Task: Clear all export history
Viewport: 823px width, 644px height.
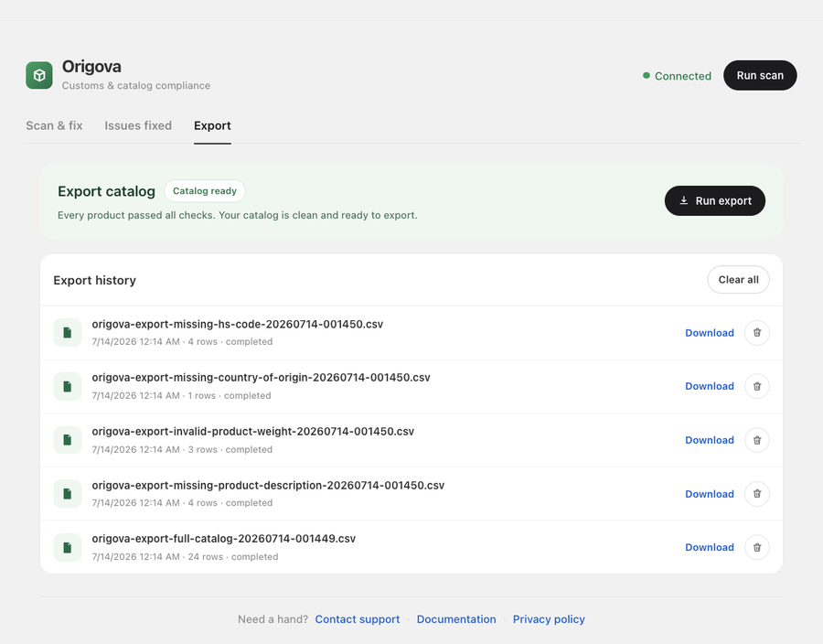Action: click(739, 280)
